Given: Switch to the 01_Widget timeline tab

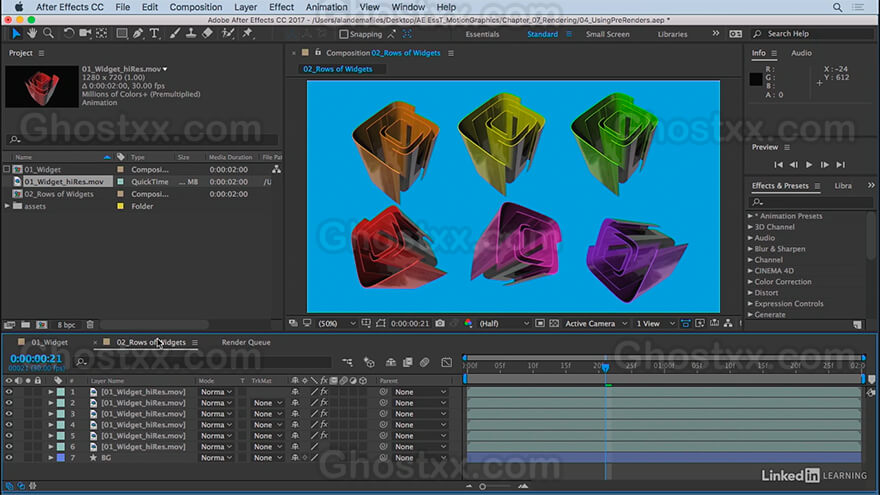Looking at the screenshot, I should click(x=49, y=342).
